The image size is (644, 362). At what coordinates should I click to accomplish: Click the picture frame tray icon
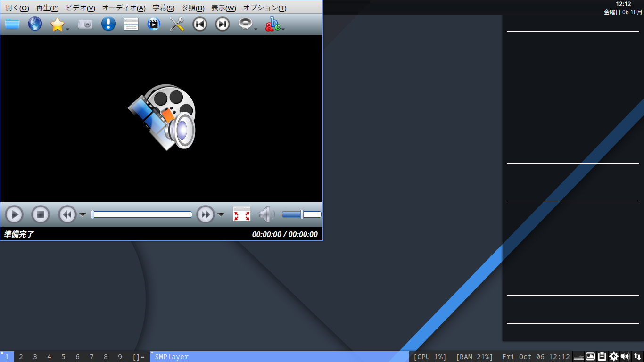[590, 356]
